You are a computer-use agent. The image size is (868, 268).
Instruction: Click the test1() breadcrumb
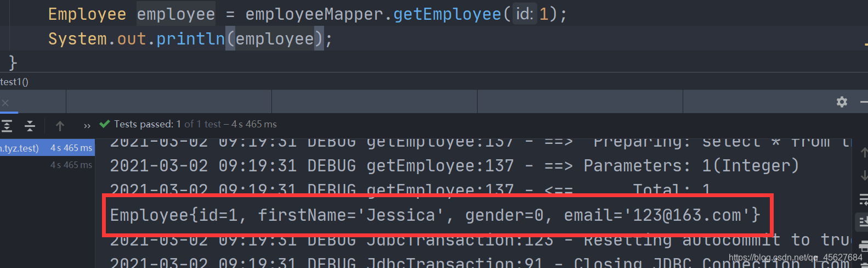pos(14,82)
